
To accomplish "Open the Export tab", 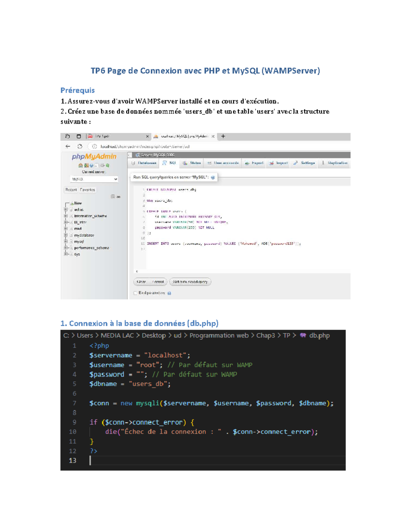I will pos(254,163).
